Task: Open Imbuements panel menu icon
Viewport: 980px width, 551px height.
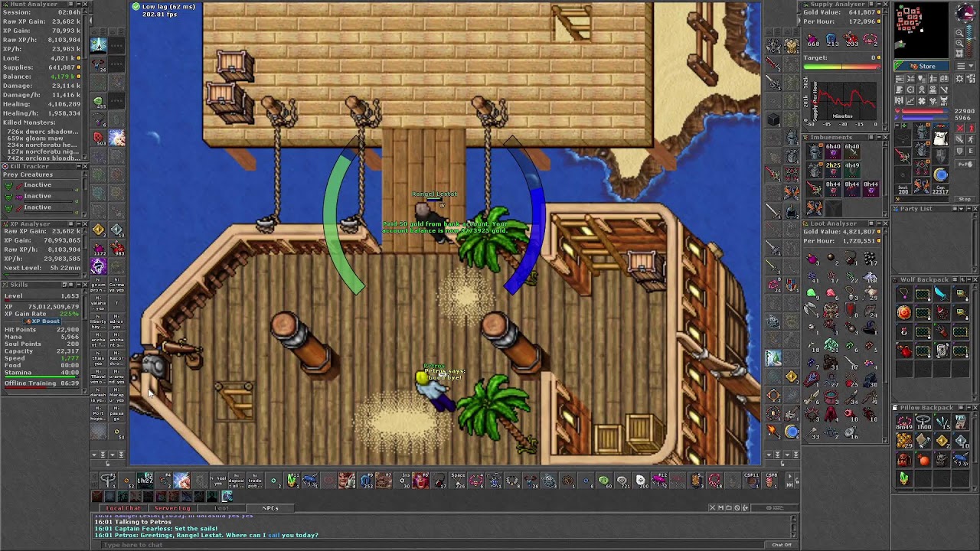Action: [x=871, y=137]
